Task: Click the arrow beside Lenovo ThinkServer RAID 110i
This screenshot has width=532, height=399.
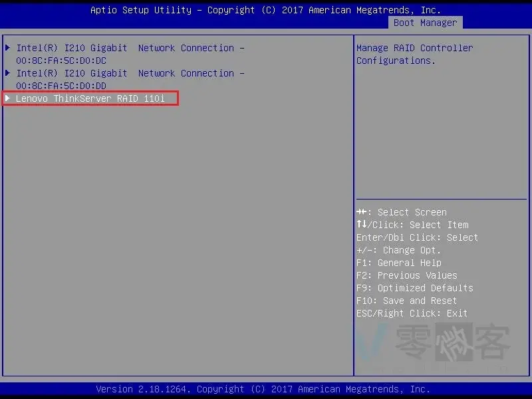Action: point(8,98)
